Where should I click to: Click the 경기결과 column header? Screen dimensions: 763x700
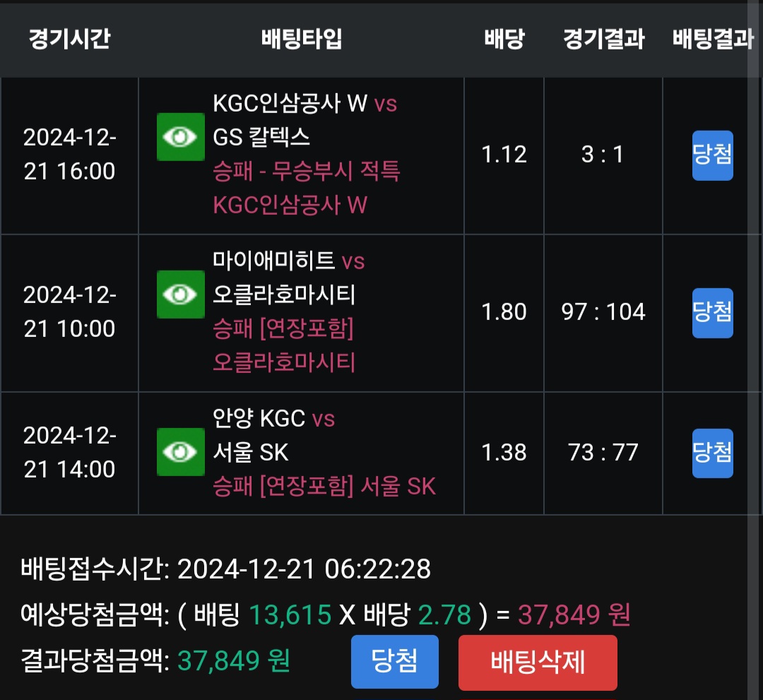click(x=603, y=39)
